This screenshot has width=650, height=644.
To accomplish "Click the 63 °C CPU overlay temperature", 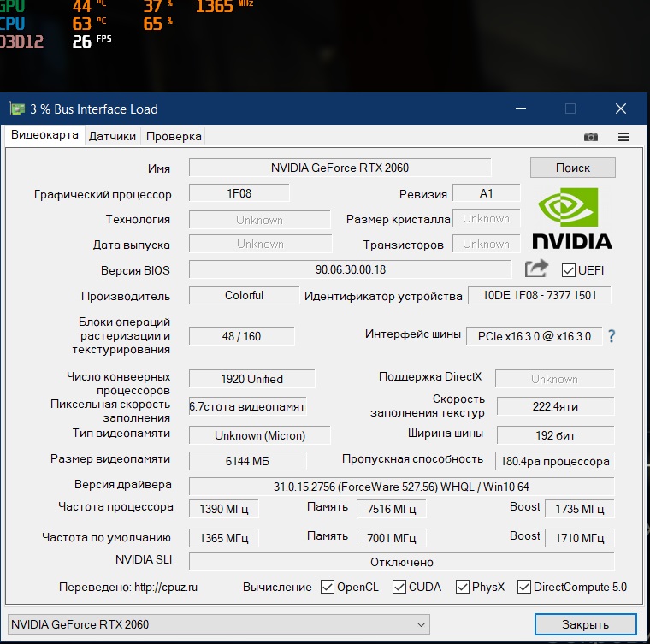I will (x=89, y=24).
